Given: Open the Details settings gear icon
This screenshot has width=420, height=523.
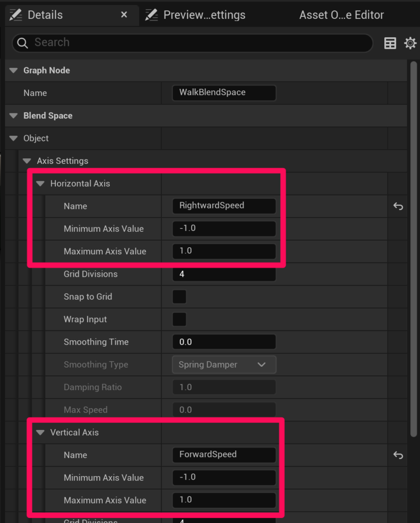Looking at the screenshot, I should click(x=410, y=43).
